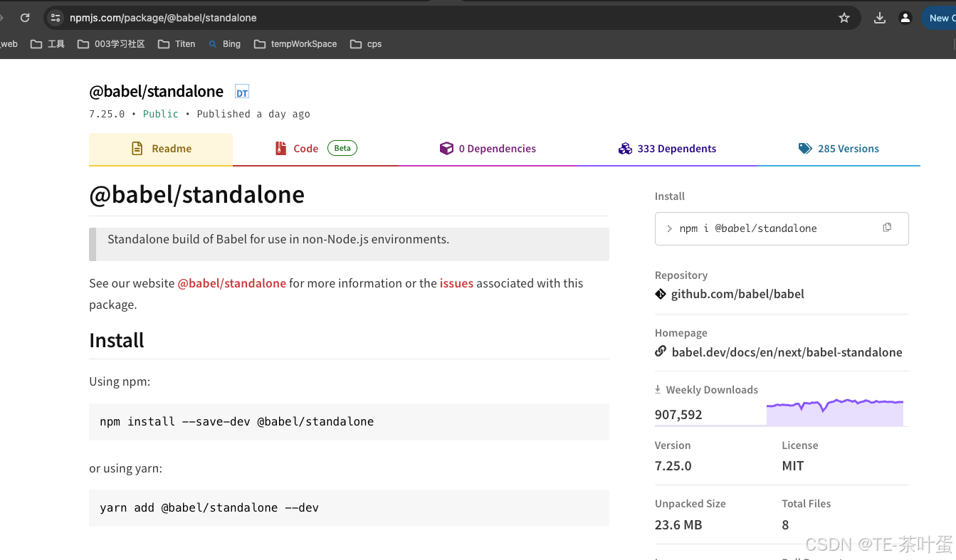The height and width of the screenshot is (560, 956).
Task: Open the 333 Dependents tab
Action: coord(667,149)
